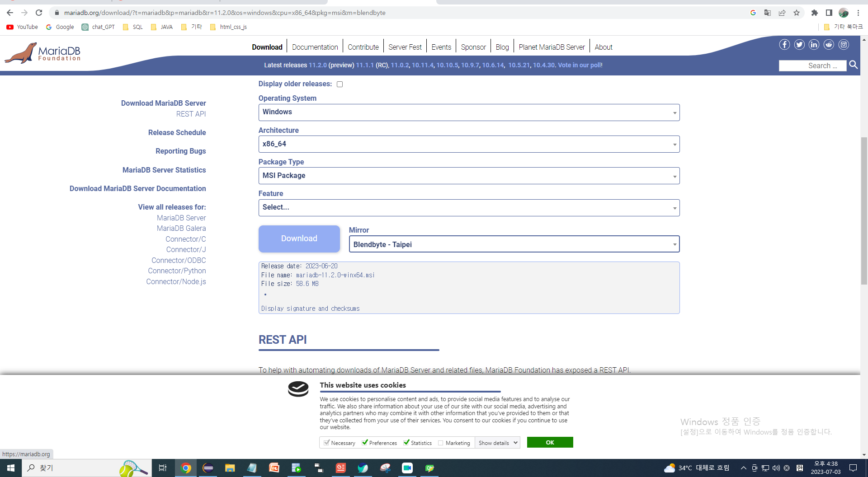Show hidden system tray icons
This screenshot has width=868, height=477.
click(743, 468)
